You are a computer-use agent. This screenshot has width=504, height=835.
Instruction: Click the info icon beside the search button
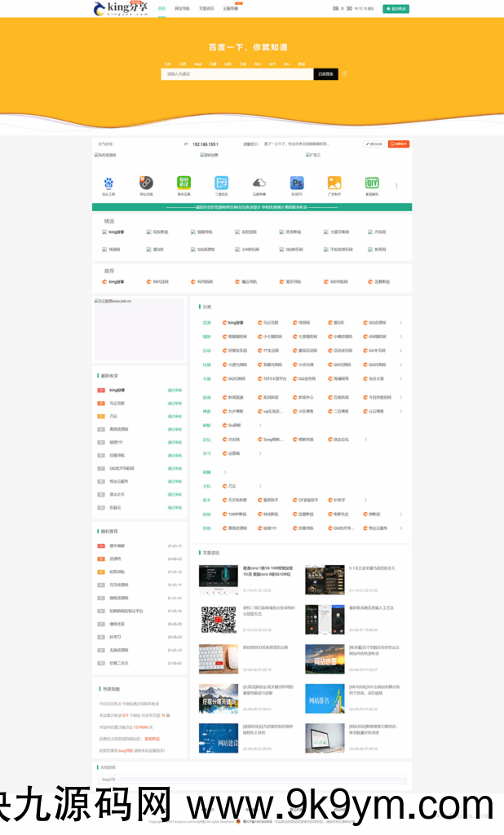tap(344, 74)
